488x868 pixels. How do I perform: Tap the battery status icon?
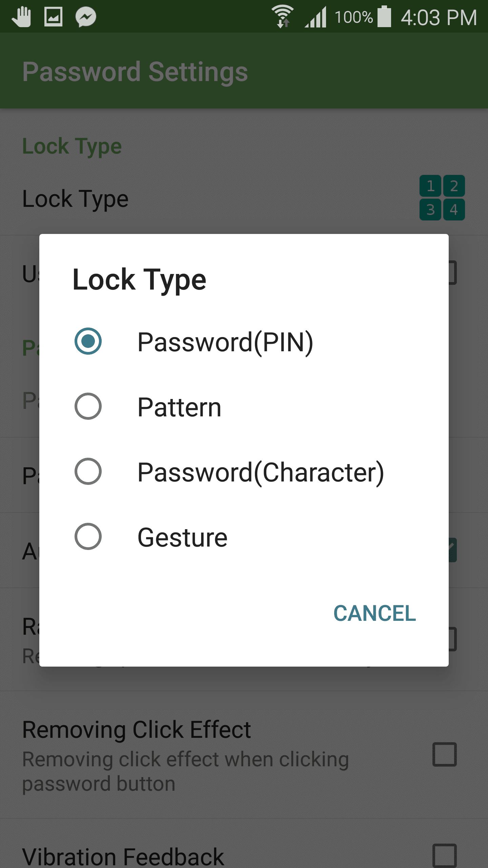click(x=384, y=17)
